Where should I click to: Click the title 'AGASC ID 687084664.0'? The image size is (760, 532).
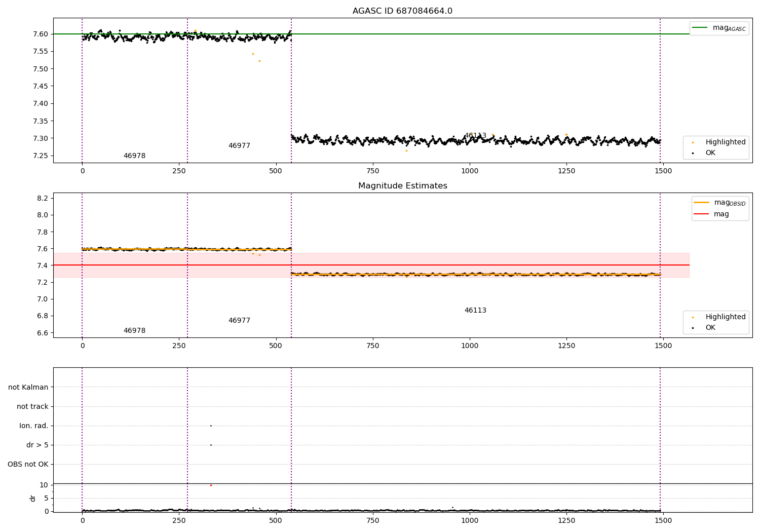pyautogui.click(x=402, y=11)
